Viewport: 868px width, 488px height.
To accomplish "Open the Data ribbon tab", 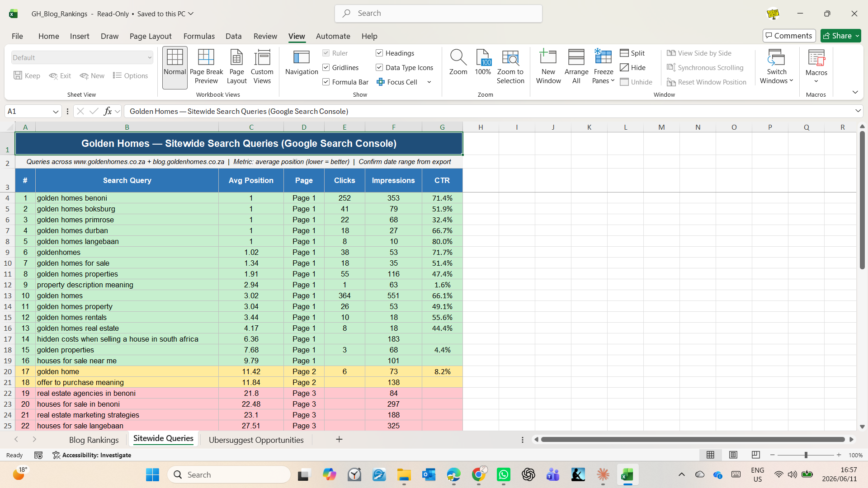I will 233,36.
